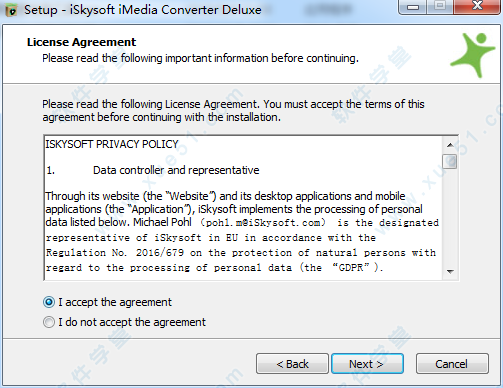The height and width of the screenshot is (388, 503).
Task: Go to the previous step with Back
Action: click(x=292, y=364)
